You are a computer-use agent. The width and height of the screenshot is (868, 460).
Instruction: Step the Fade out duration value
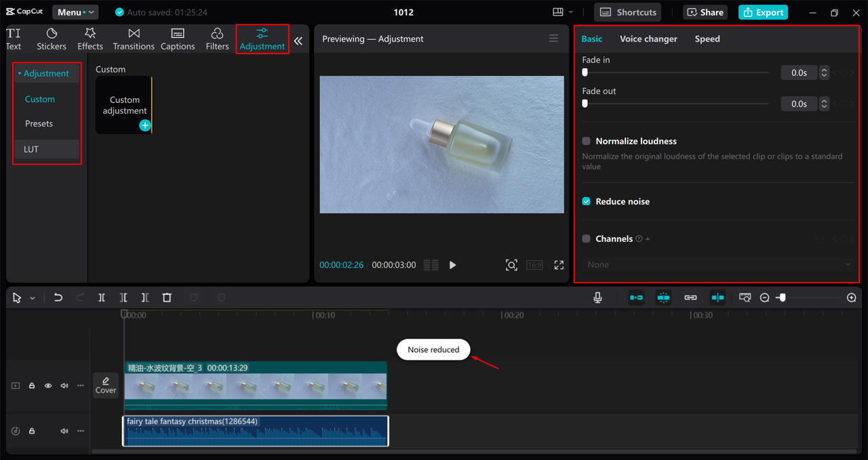pyautogui.click(x=824, y=104)
